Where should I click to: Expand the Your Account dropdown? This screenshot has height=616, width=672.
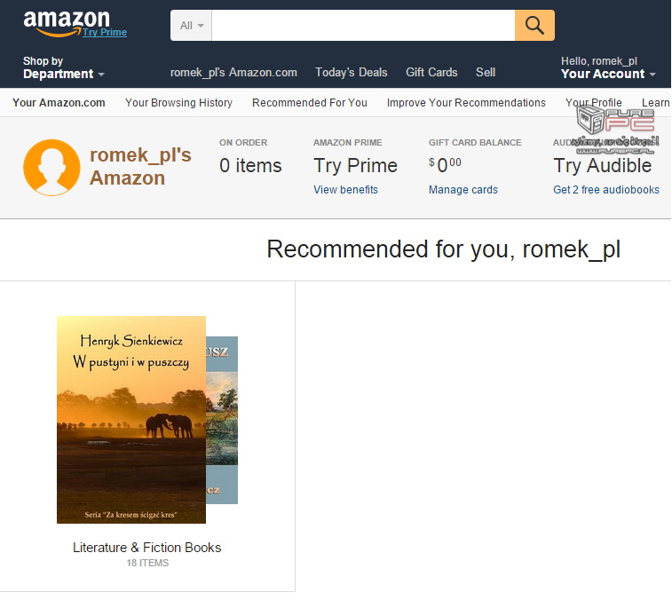coord(608,67)
